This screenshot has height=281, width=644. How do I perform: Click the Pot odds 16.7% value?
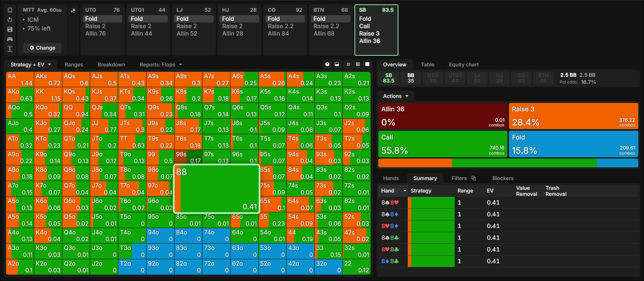(x=588, y=82)
